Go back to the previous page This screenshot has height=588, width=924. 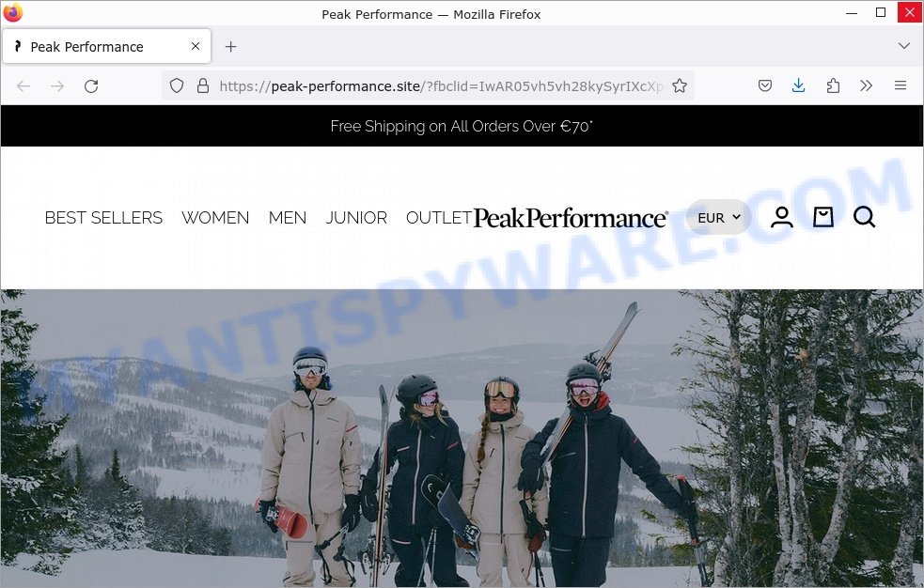pyautogui.click(x=23, y=86)
